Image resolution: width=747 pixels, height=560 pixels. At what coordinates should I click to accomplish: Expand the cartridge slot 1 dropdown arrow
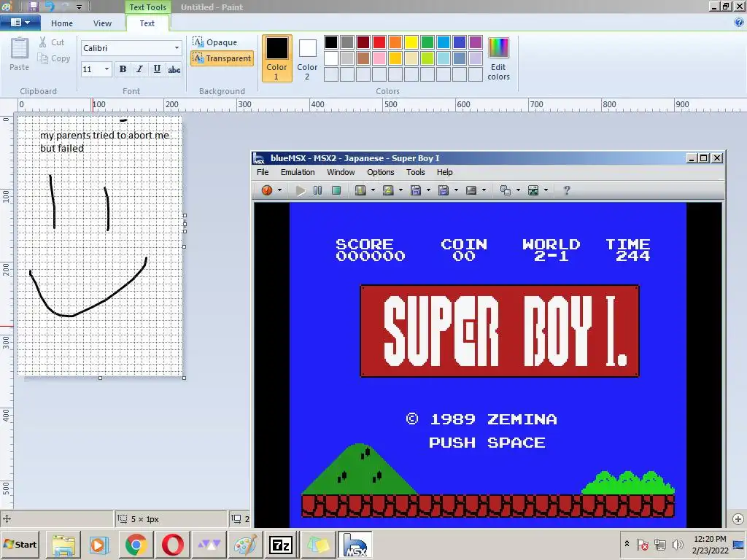(373, 190)
